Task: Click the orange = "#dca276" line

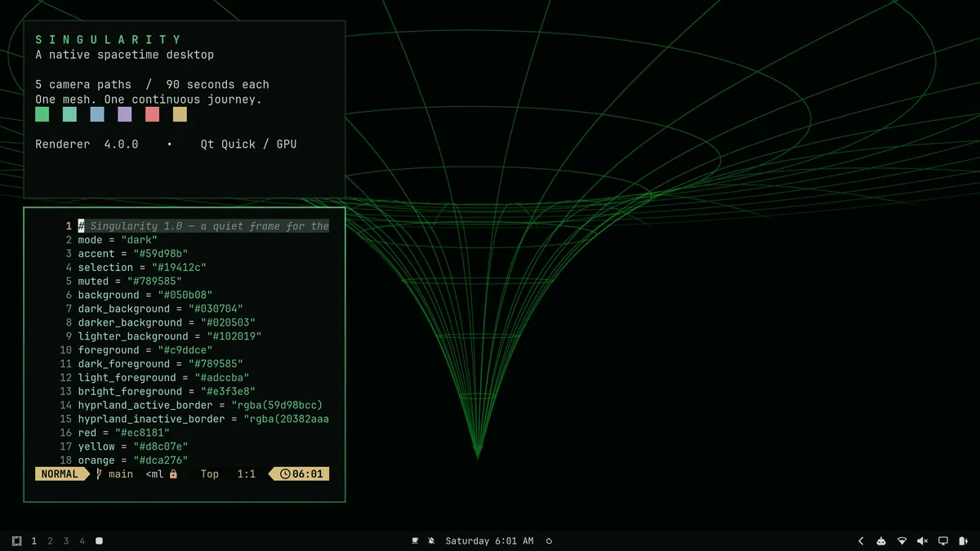Action: coord(133,460)
